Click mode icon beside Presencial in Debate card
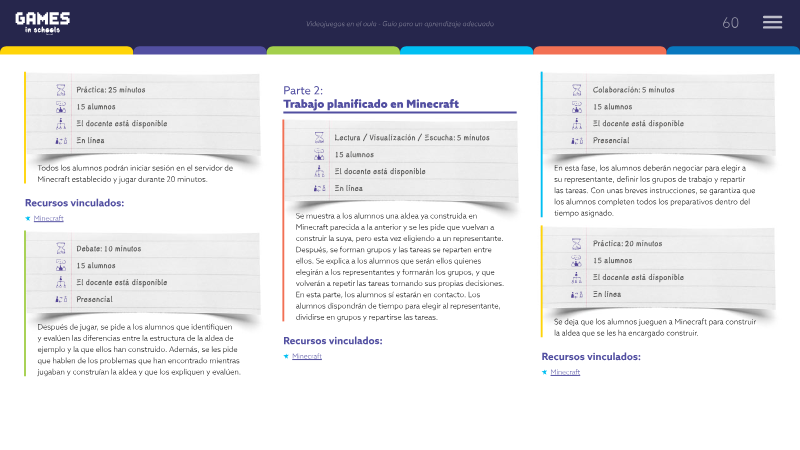This screenshot has height=450, width=800. [x=61, y=299]
